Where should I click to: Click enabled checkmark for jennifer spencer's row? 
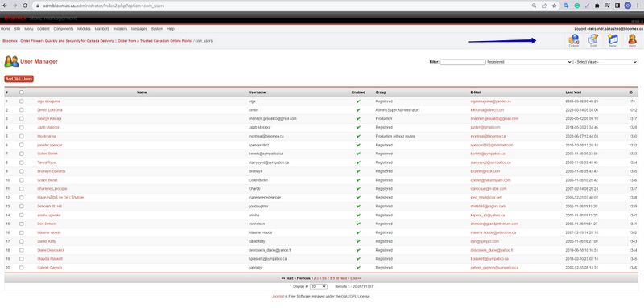pos(358,145)
